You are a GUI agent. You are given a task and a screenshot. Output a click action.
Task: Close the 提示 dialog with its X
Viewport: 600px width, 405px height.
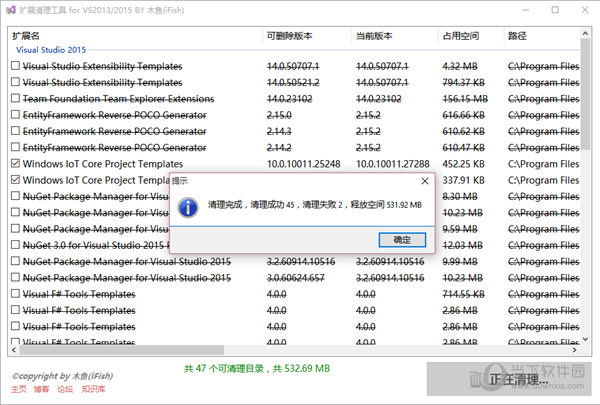click(425, 181)
